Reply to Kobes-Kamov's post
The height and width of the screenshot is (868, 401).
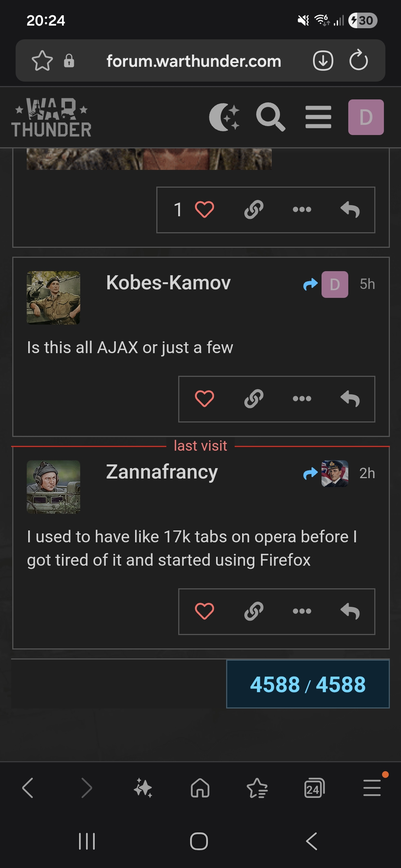pyautogui.click(x=350, y=399)
